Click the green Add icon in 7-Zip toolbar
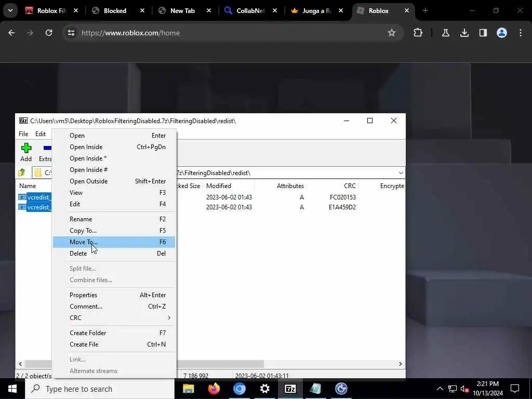This screenshot has width=532, height=399. [x=26, y=148]
